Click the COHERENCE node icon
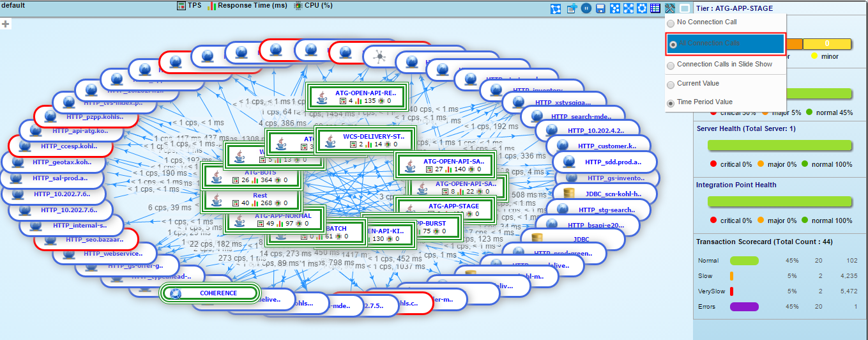868x340 pixels. point(176,293)
